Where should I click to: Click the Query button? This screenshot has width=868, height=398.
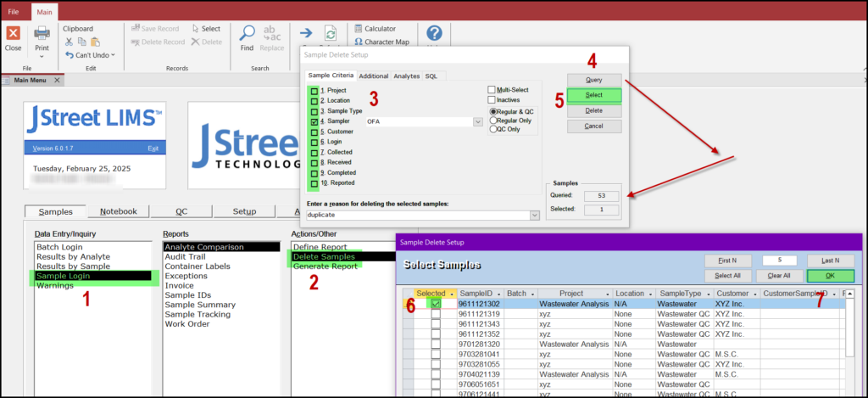coord(594,80)
